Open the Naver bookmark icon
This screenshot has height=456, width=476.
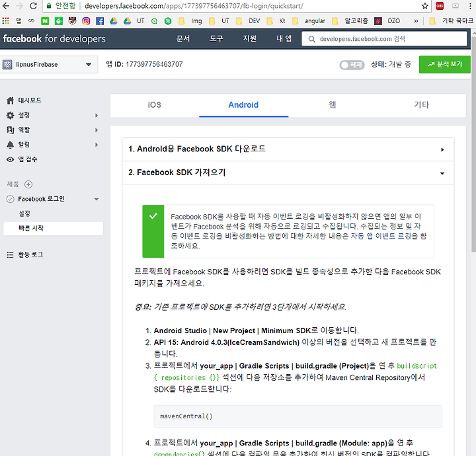click(x=45, y=20)
